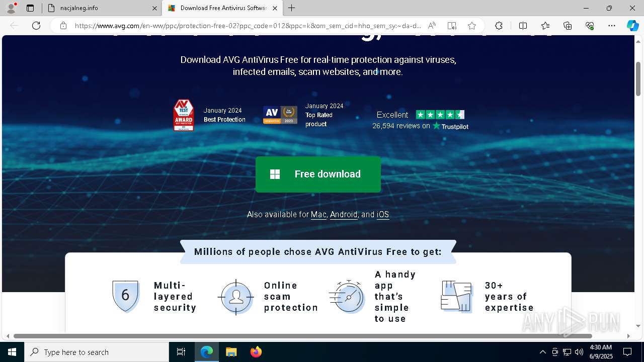Open browser Extensions menu

point(499,26)
